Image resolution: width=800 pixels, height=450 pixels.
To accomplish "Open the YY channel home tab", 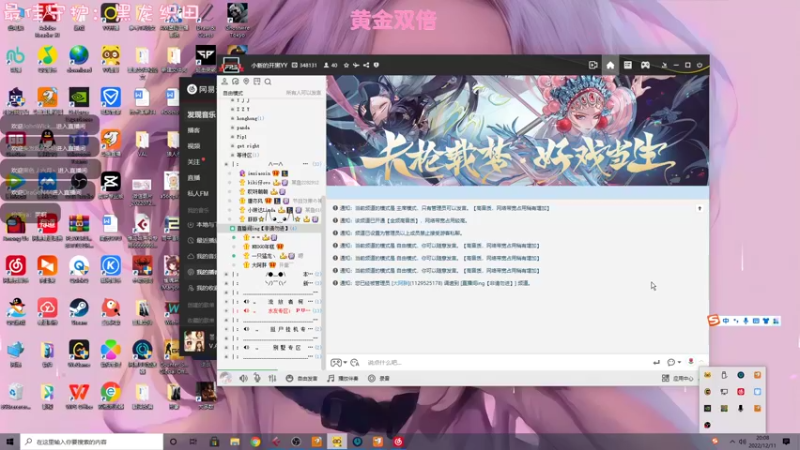I will click(610, 65).
